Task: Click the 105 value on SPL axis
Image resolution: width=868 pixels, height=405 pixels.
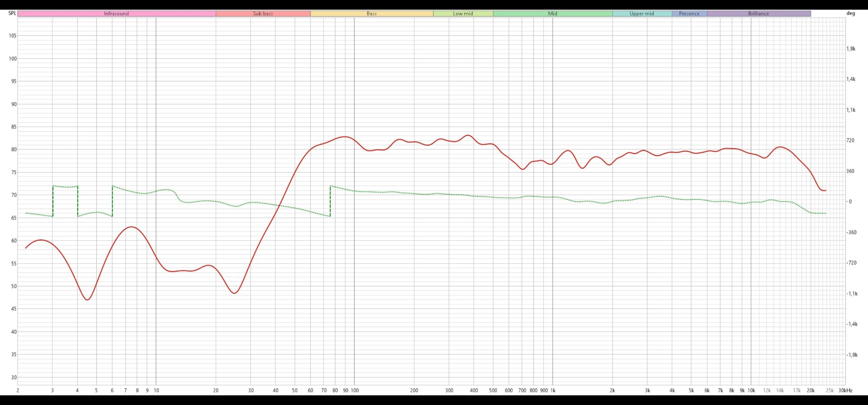Action: click(13, 36)
